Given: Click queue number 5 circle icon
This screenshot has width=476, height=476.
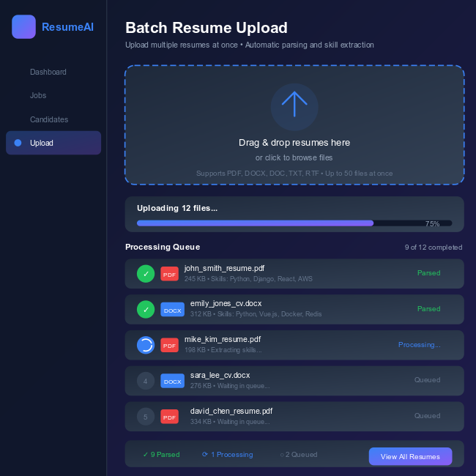Looking at the screenshot, I should [146, 417].
